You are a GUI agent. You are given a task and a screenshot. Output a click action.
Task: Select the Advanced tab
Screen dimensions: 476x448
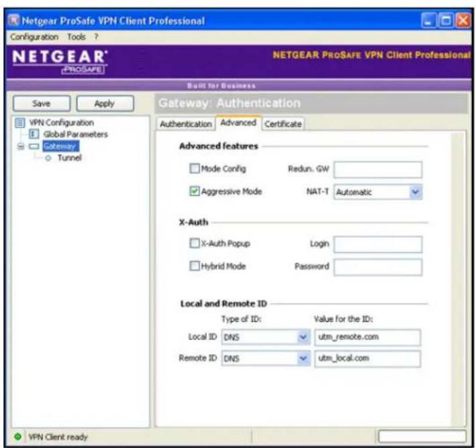click(238, 123)
